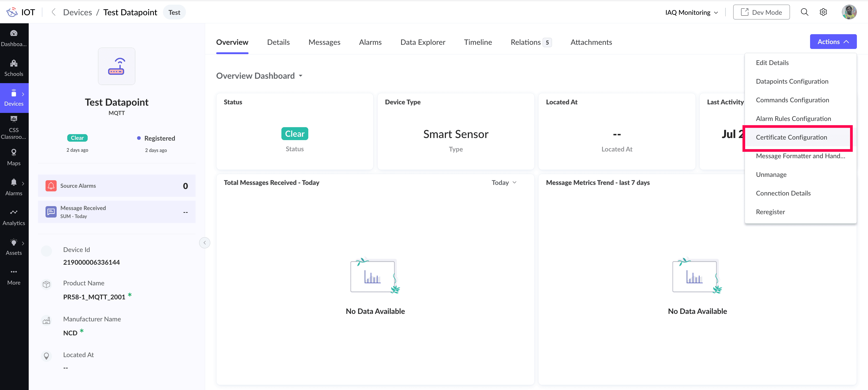Click the user profile avatar
The image size is (868, 390).
(x=849, y=12)
